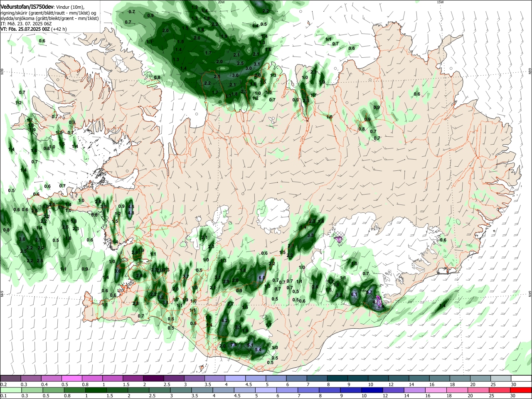
Task: Select the bright pink snow swatch between 0.5 and 0.8
Action: (x=72, y=378)
